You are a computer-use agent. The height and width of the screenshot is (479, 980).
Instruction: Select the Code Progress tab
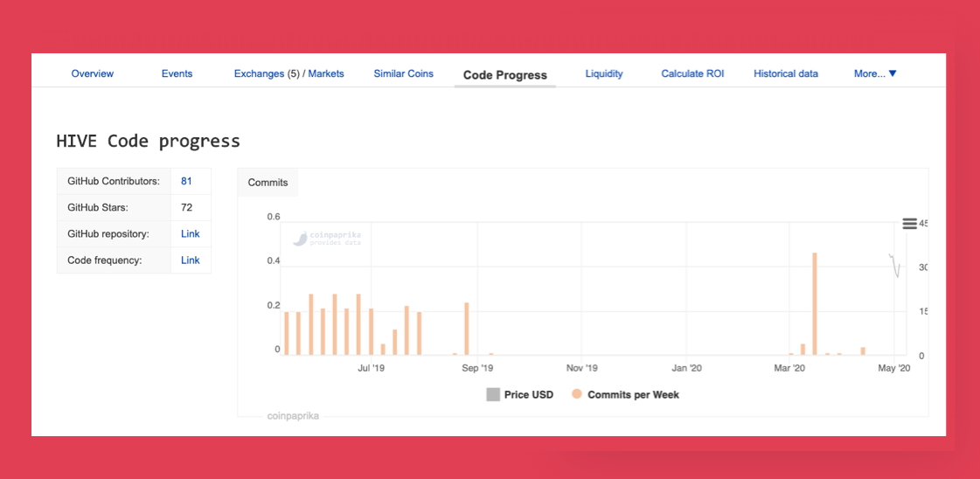[x=505, y=75]
